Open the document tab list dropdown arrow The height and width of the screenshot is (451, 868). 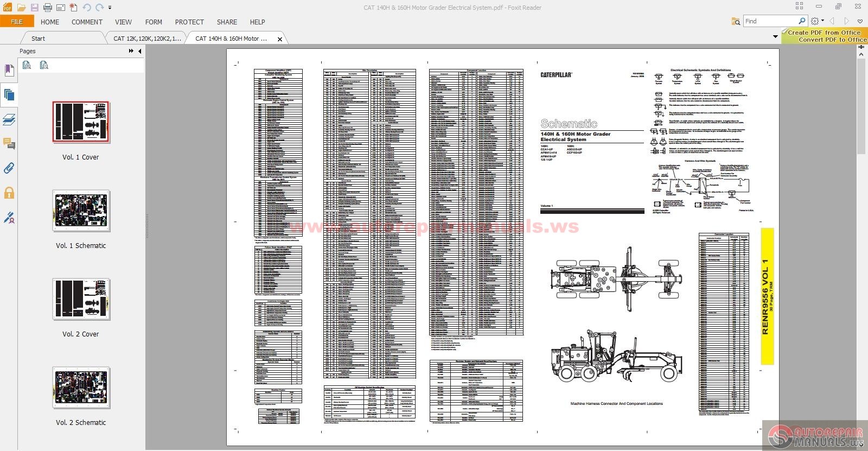click(775, 37)
